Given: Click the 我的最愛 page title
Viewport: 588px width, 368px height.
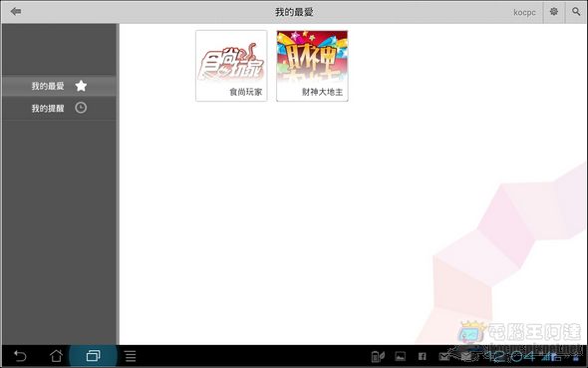Looking at the screenshot, I should tap(294, 12).
